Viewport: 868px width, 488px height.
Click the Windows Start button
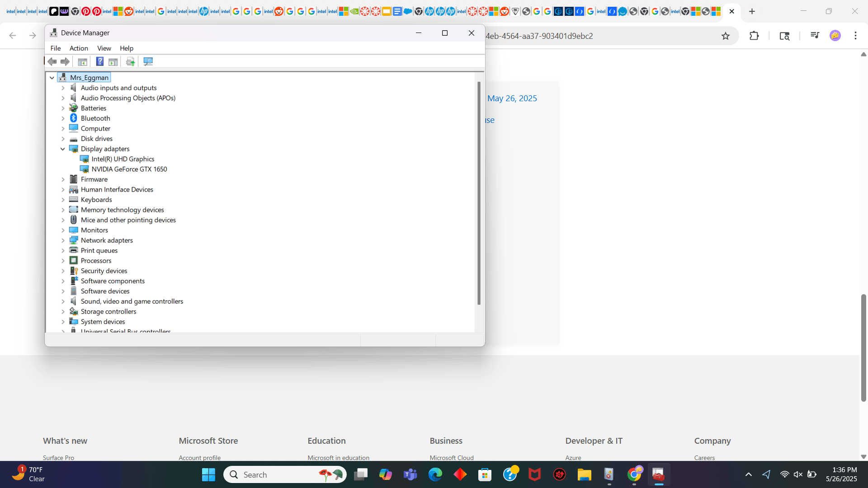point(208,474)
